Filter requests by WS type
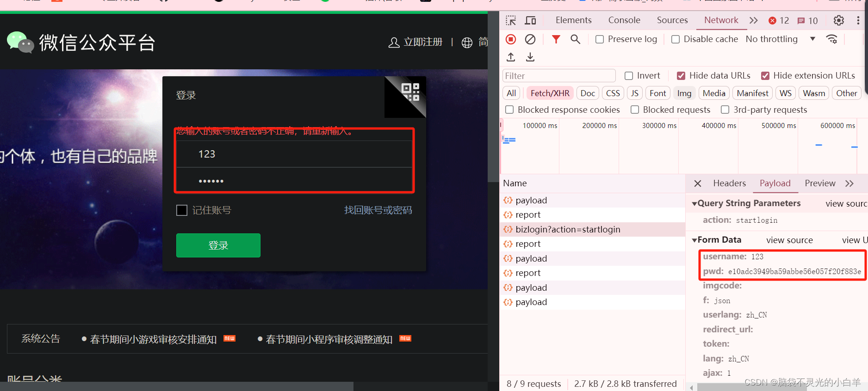Screen dimensions: 868x391 point(786,93)
